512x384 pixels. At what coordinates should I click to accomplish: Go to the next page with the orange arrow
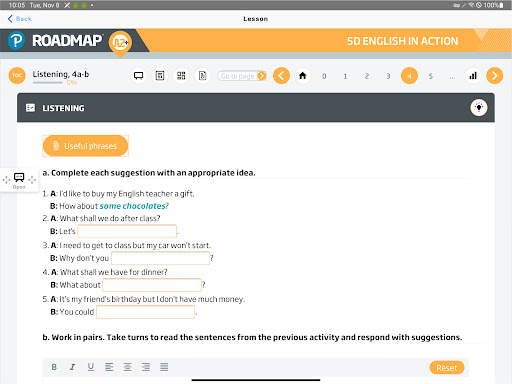(x=495, y=76)
